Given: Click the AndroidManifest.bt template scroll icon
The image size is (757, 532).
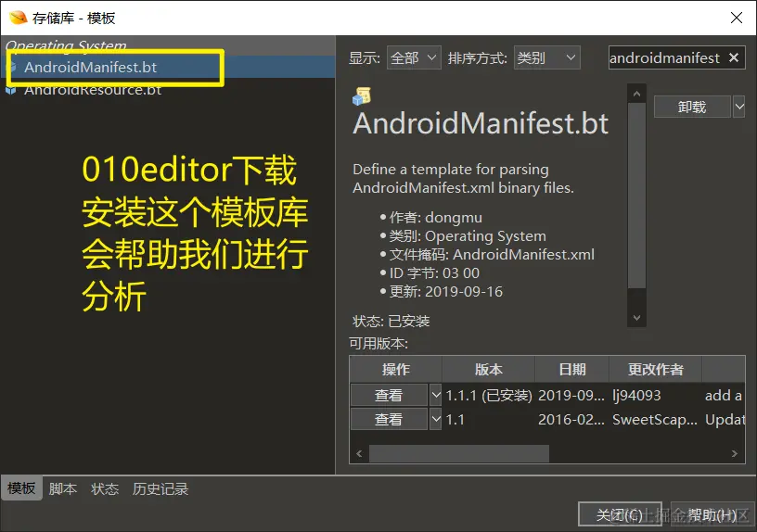Looking at the screenshot, I should (x=362, y=96).
